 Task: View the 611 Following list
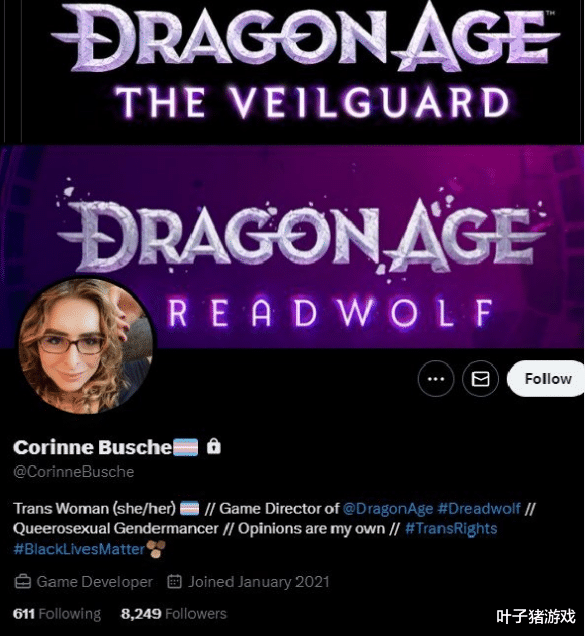pyautogui.click(x=57, y=614)
